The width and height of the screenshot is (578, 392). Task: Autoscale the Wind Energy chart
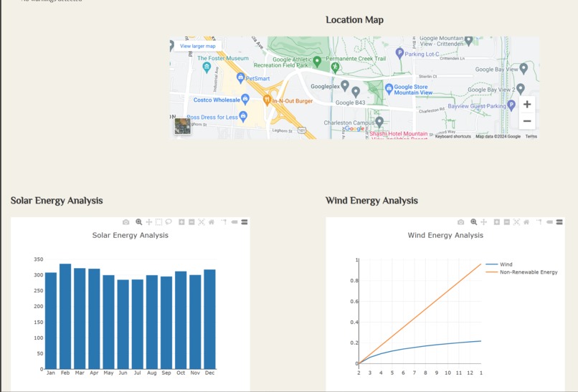point(516,222)
